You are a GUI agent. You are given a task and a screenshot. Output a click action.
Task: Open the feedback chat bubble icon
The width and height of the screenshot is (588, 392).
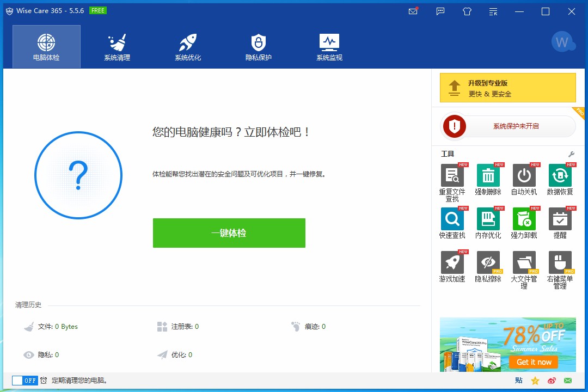tap(440, 11)
